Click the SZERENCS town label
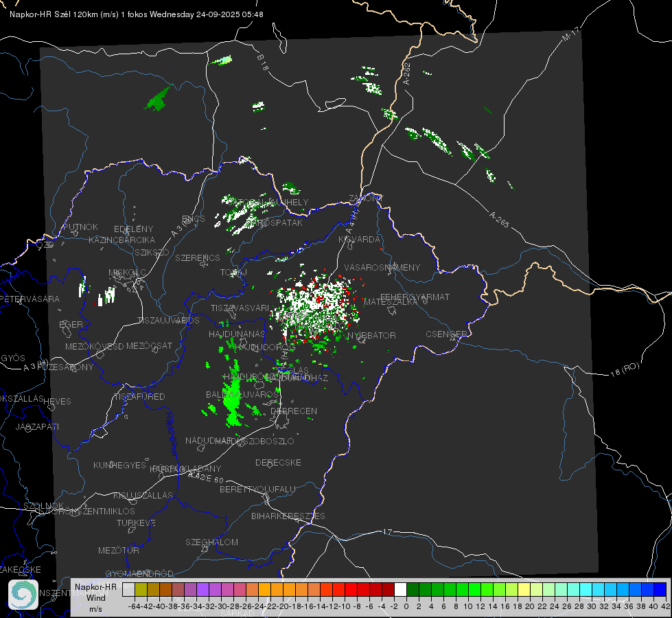This screenshot has height=618, width=672. pos(198,257)
